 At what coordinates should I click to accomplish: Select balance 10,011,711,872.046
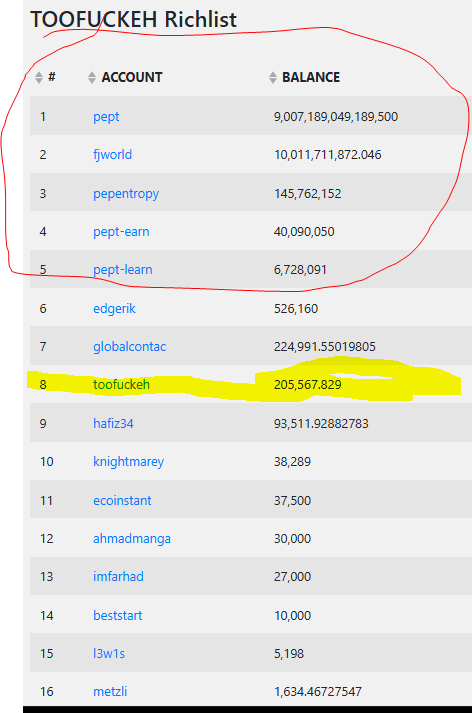(x=328, y=155)
